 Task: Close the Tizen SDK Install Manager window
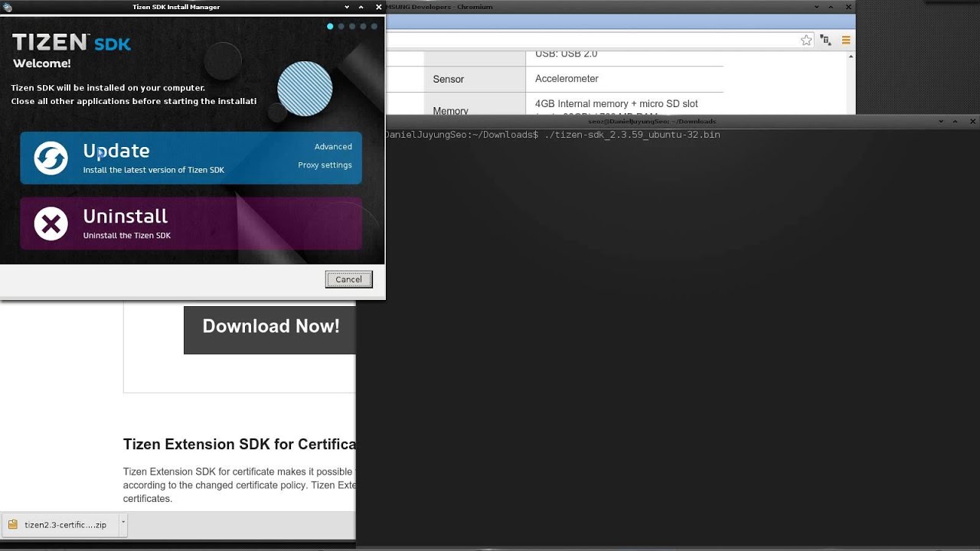pos(378,7)
